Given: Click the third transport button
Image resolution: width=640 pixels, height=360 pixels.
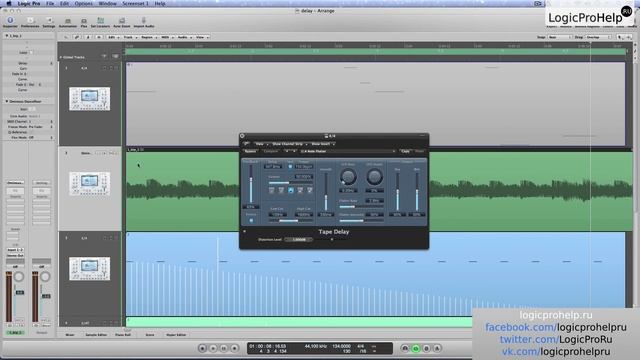Looking at the screenshot, I should (x=224, y=348).
